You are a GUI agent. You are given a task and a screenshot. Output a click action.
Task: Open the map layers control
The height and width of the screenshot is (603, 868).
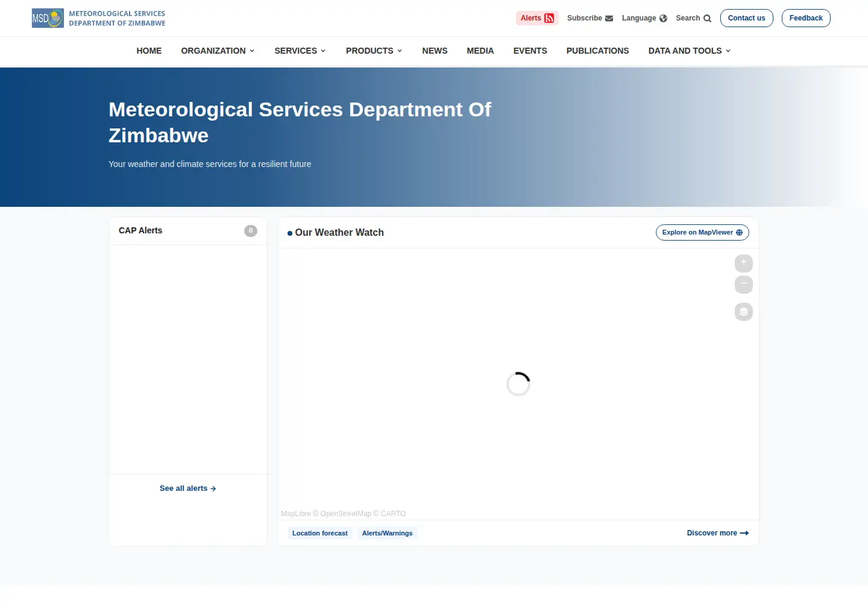coord(744,312)
